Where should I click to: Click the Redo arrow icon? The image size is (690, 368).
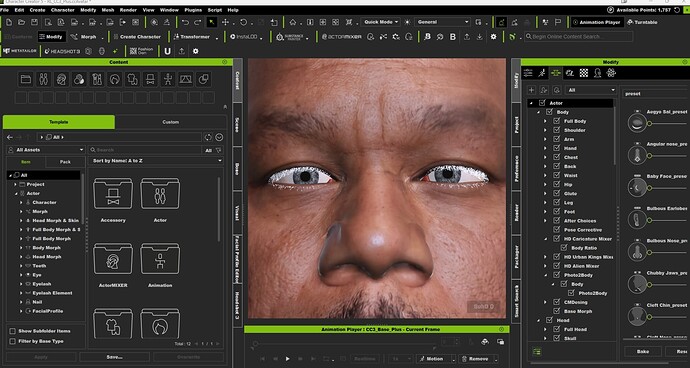(x=198, y=22)
